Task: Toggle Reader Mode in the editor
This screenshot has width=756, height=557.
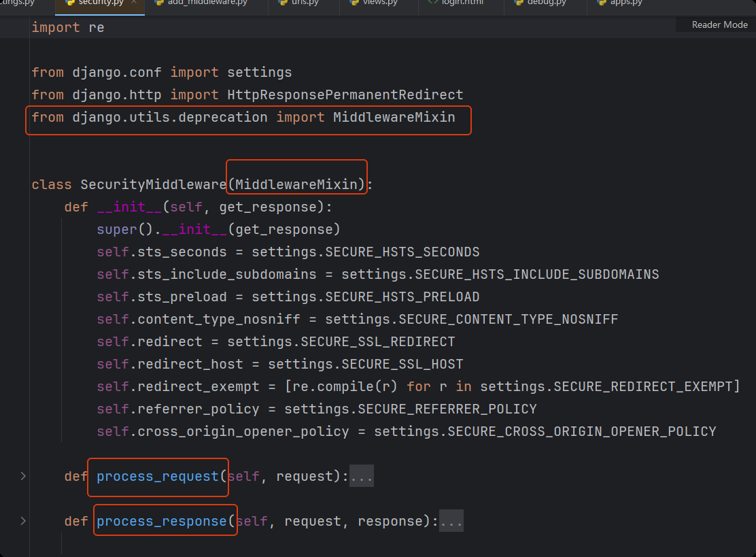Action: (x=719, y=24)
